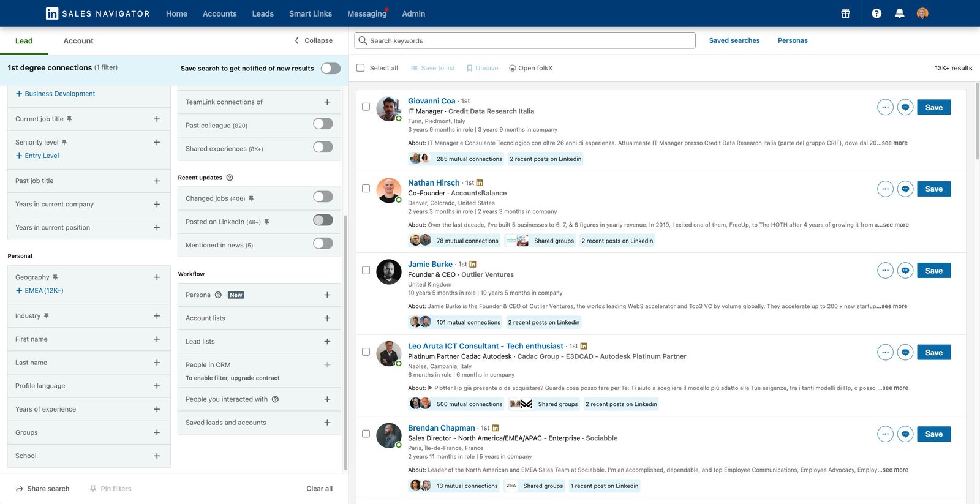980x504 pixels.
Task: Expand the TeamLink connections of filter
Action: pyautogui.click(x=327, y=102)
